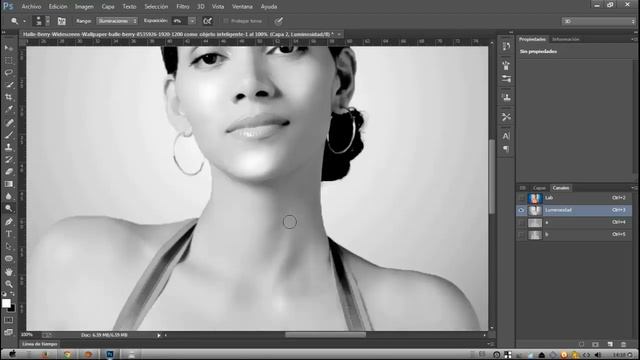Show the b channel
This screenshot has height=360, width=640.
(521, 235)
